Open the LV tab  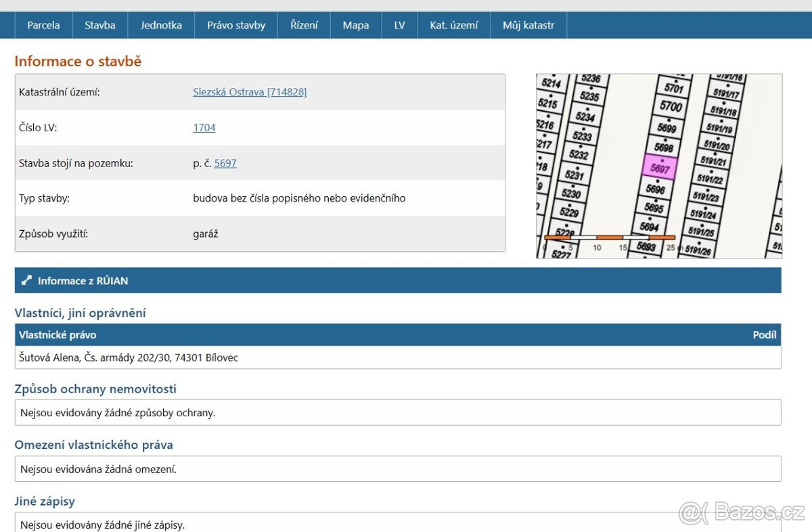399,24
